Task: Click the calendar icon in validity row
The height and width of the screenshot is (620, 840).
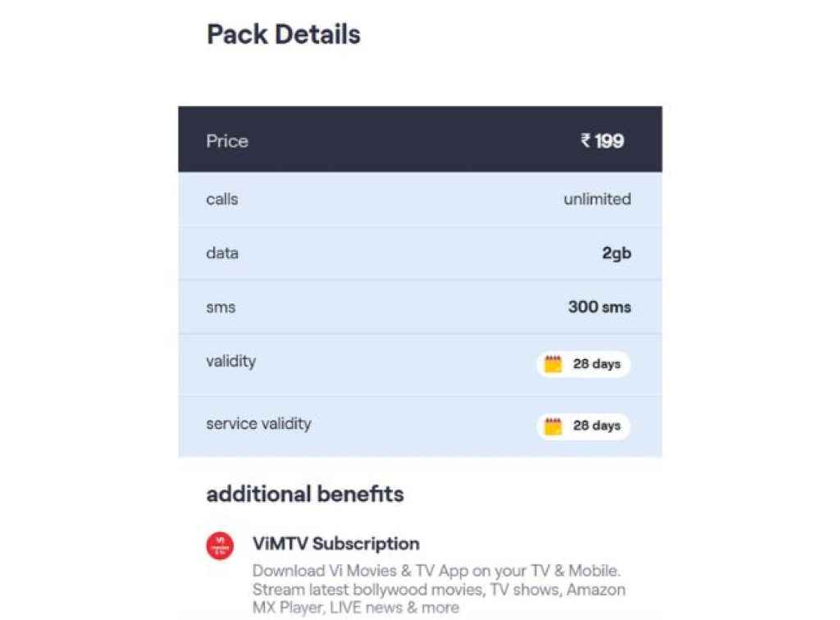Action: pos(554,364)
